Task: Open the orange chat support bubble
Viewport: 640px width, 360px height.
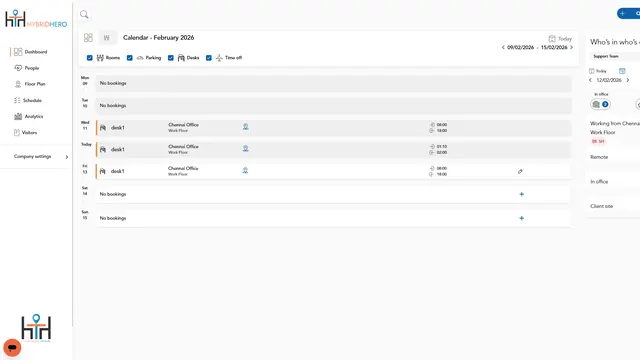Action: [x=12, y=347]
